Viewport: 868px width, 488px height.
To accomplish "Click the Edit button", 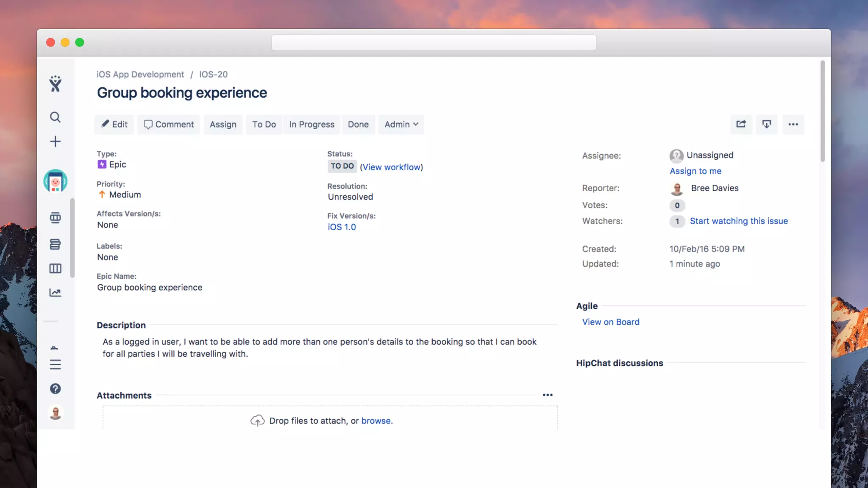I will click(x=114, y=124).
